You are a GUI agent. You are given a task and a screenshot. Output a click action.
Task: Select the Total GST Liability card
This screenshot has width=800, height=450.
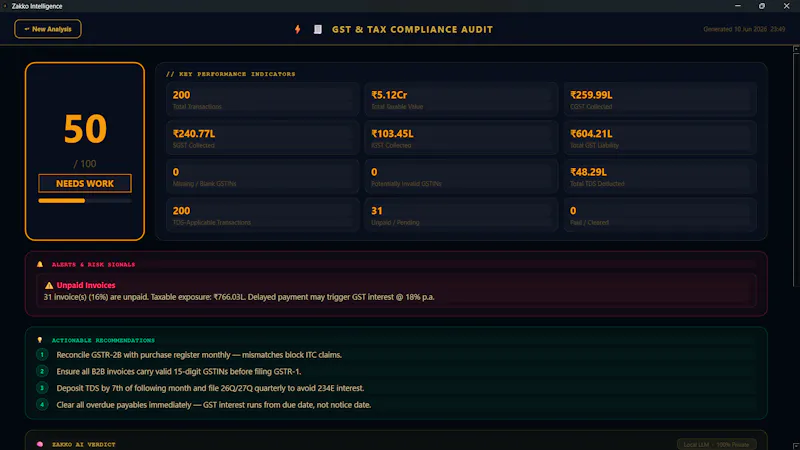coord(660,138)
